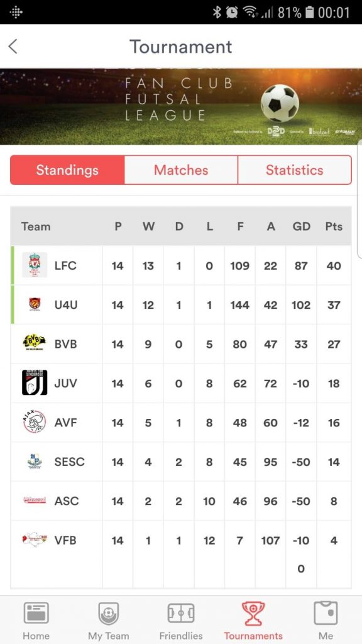
Task: Open the My Team shield icon
Action: [x=108, y=613]
